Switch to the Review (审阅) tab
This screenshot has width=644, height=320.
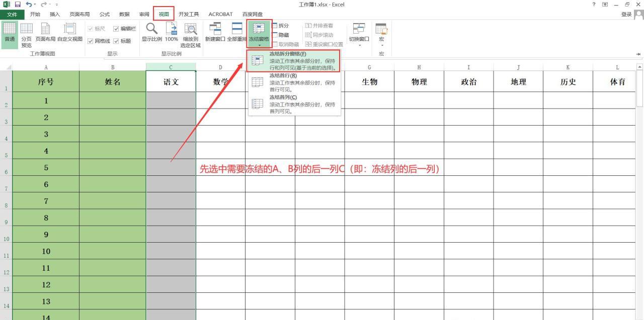144,14
